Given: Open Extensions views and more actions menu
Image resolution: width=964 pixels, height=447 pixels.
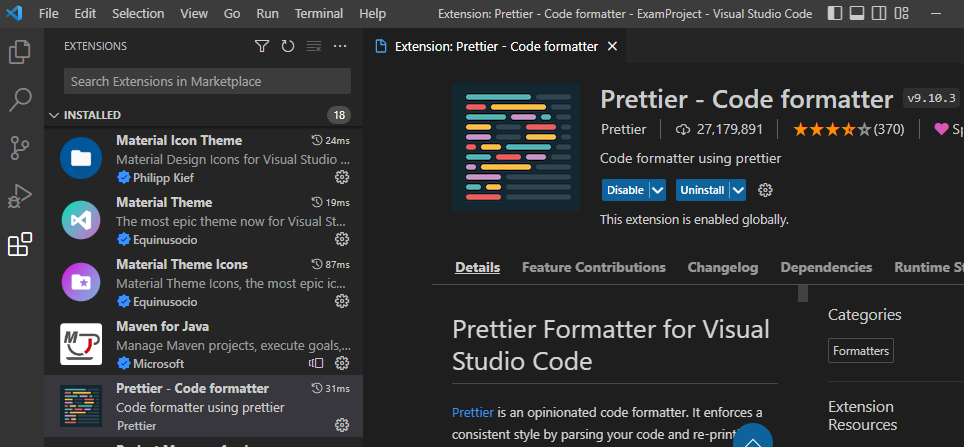Looking at the screenshot, I should (340, 46).
